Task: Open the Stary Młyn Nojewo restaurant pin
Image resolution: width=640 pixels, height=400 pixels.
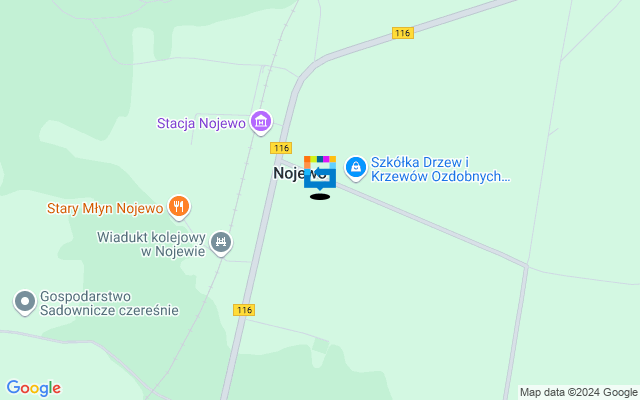Action: coord(179,207)
